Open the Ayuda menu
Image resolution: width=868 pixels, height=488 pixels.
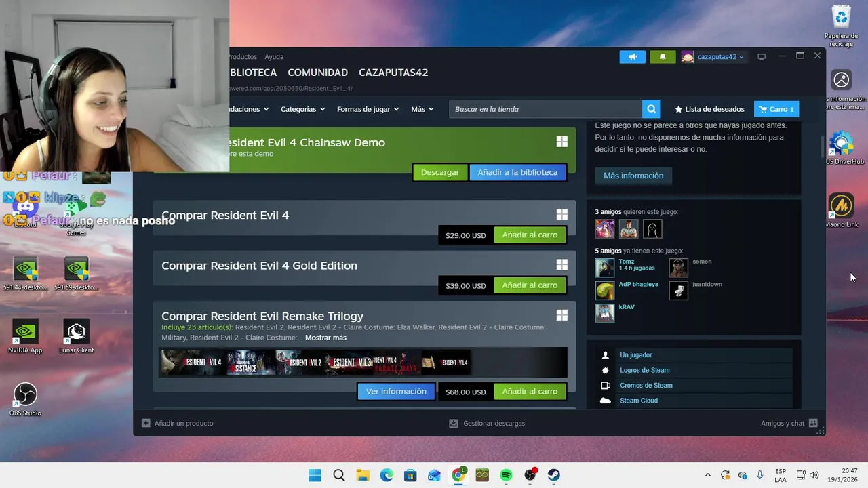click(274, 57)
